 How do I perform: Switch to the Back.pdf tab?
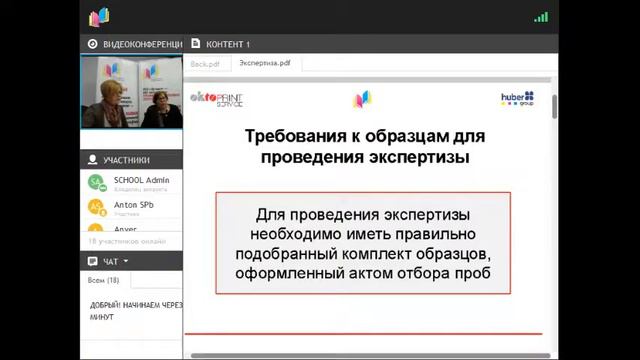[205, 64]
